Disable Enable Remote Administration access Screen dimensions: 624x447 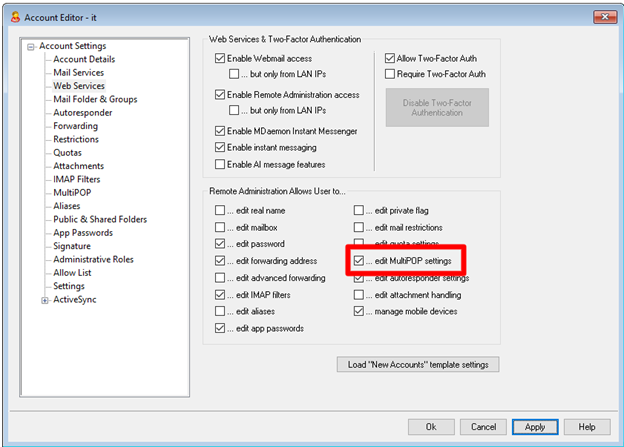[x=221, y=95]
